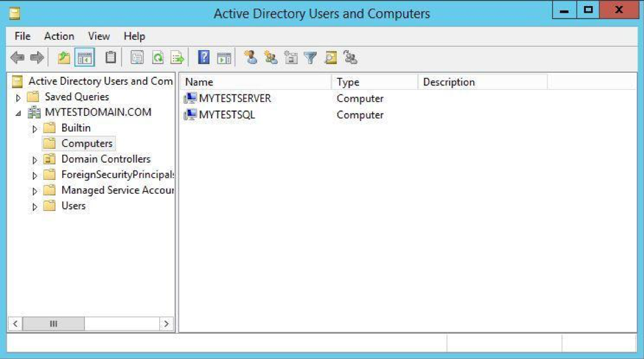The width and height of the screenshot is (644, 359).
Task: Create a new group with toolbar icon
Action: 270,58
